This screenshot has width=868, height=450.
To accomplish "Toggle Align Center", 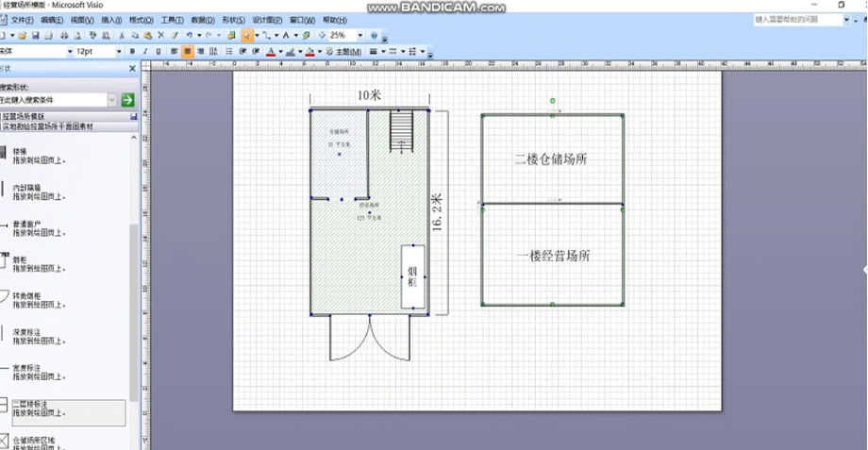I will [x=188, y=52].
